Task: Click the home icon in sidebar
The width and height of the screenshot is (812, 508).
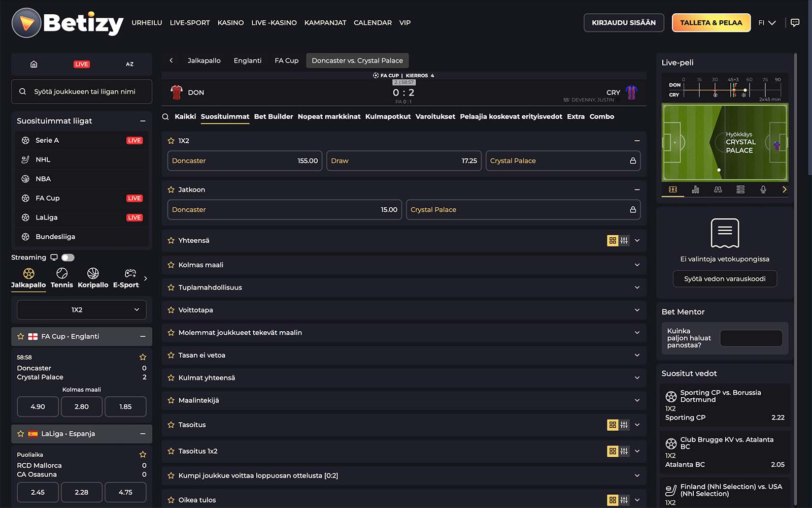Action: pyautogui.click(x=34, y=64)
